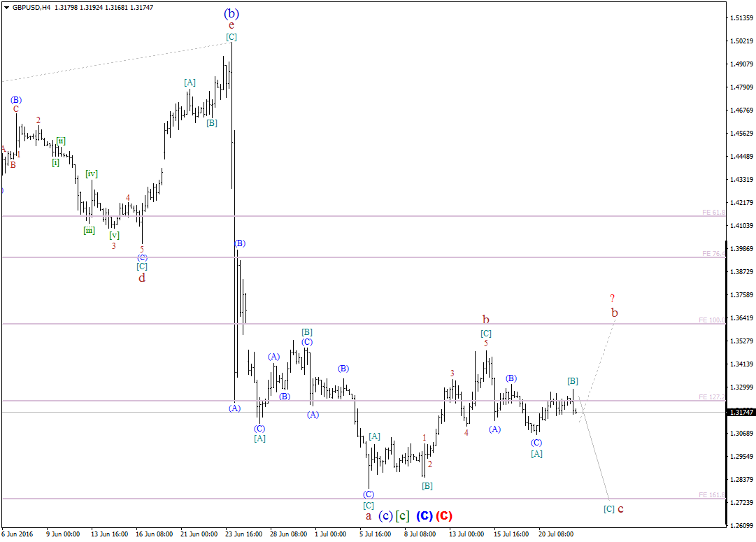Select the FE 161.8 Fibonacci level label
The height and width of the screenshot is (542, 756).
(712, 494)
